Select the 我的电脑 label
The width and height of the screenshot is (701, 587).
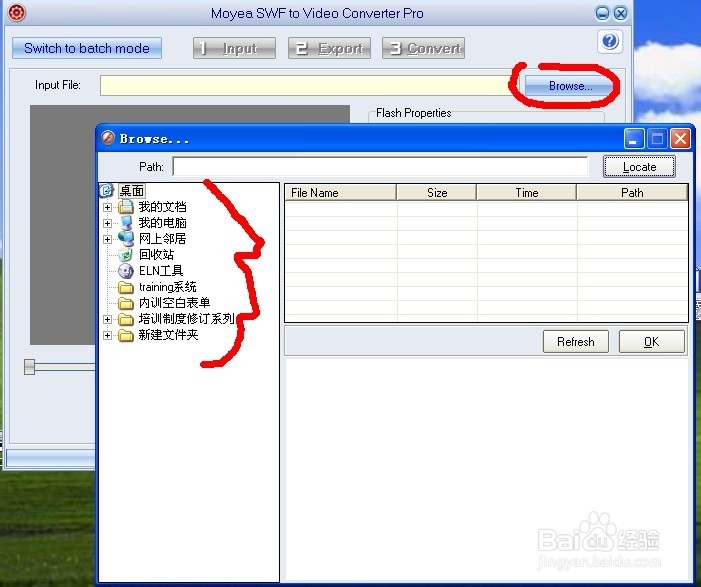click(162, 223)
